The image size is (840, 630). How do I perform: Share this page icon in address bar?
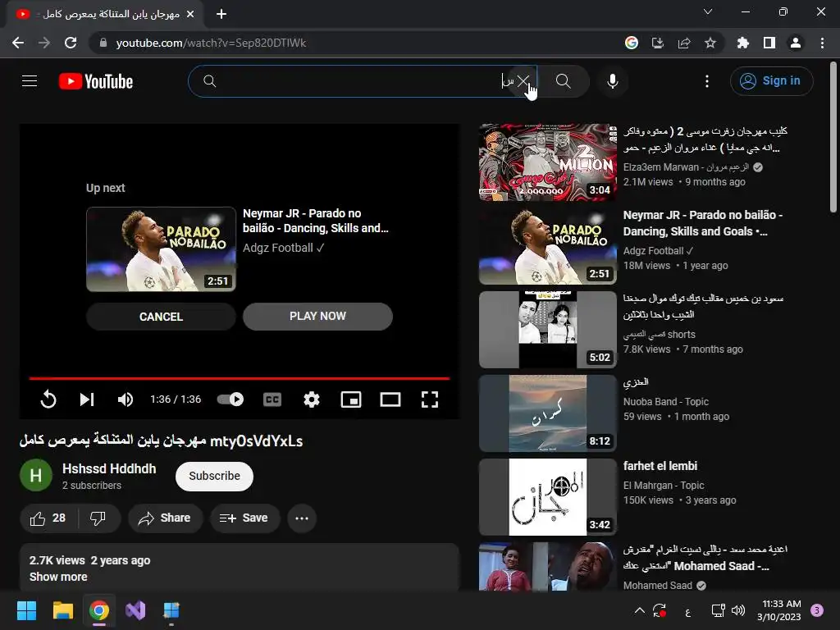pos(683,43)
